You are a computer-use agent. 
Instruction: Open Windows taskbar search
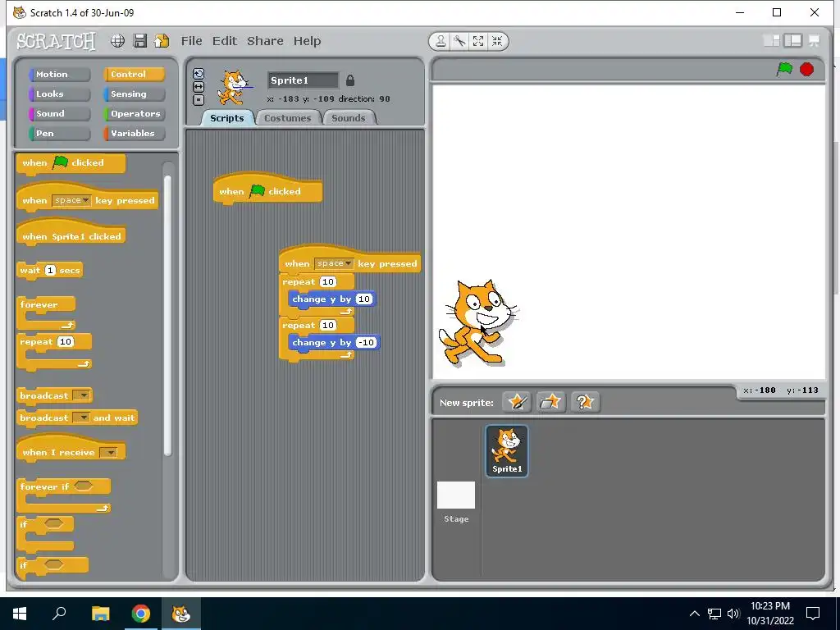pyautogui.click(x=59, y=614)
